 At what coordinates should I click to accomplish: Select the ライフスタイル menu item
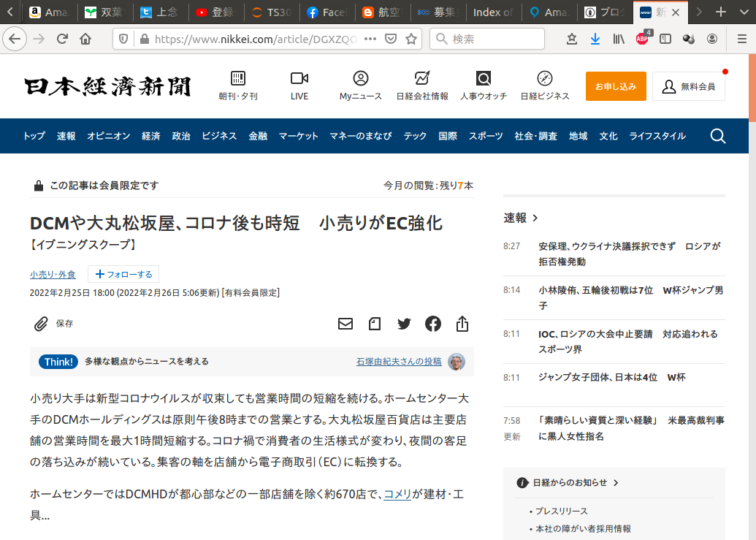pos(657,136)
